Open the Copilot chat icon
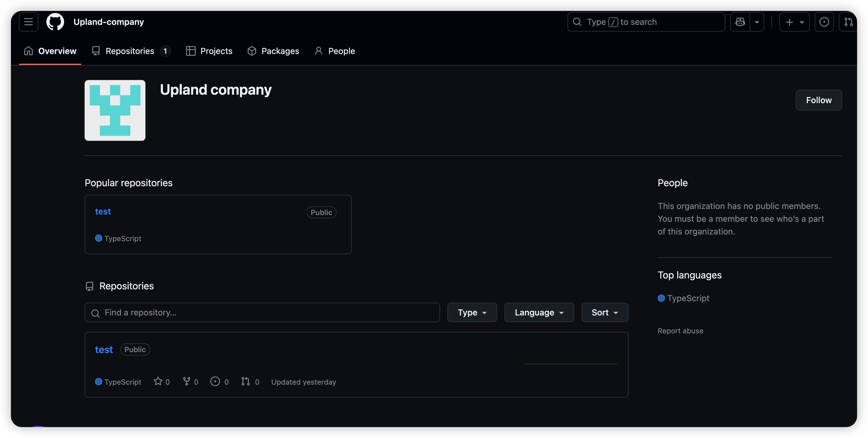Image resolution: width=868 pixels, height=438 pixels. pos(740,22)
